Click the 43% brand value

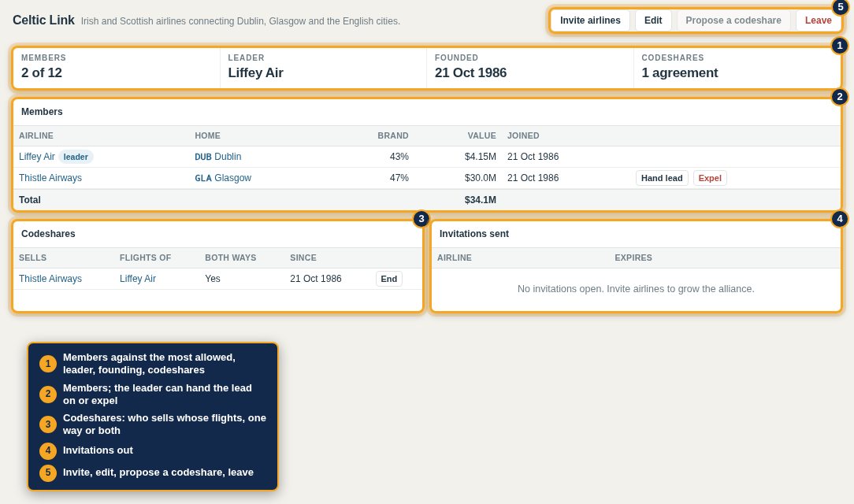pos(399,157)
